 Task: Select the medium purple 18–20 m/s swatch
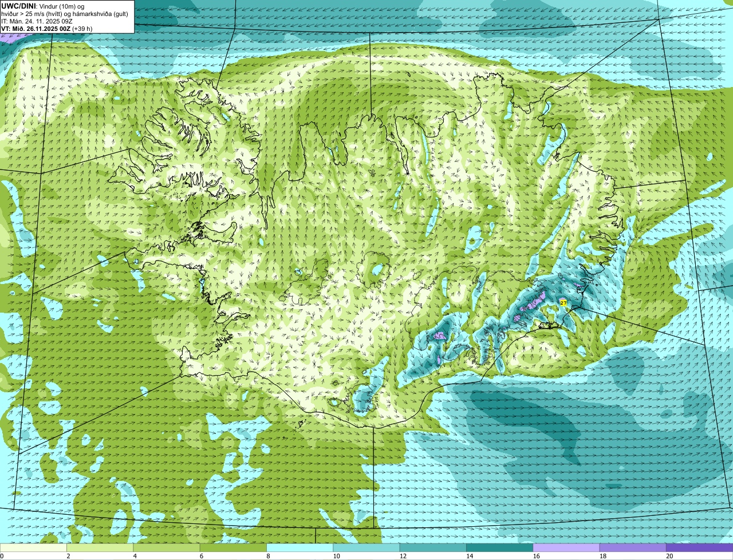point(633,547)
